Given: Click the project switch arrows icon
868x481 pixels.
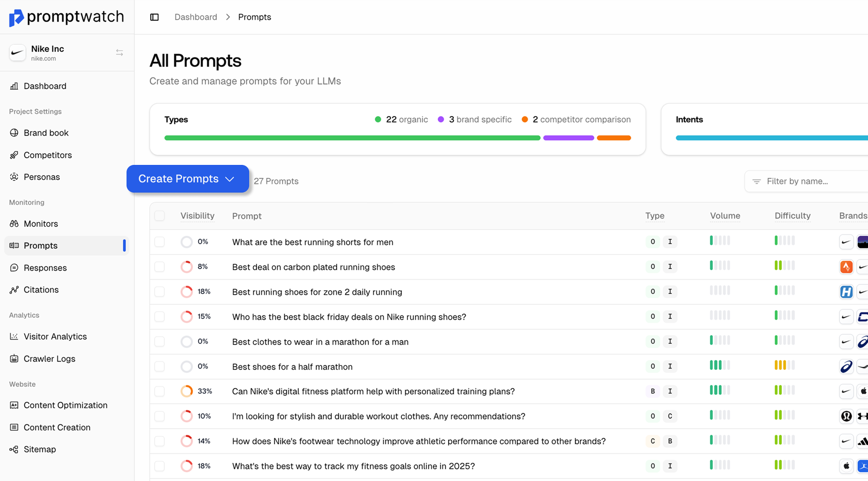Looking at the screenshot, I should pyautogui.click(x=119, y=53).
